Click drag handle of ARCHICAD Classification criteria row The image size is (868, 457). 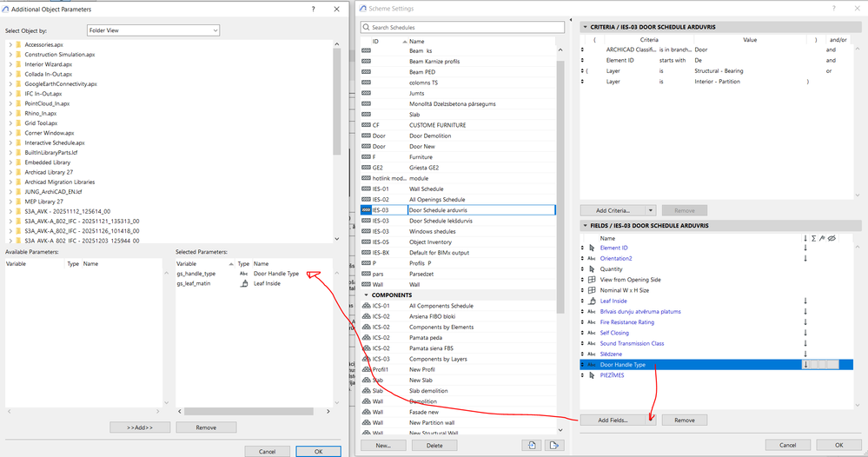[x=582, y=50]
